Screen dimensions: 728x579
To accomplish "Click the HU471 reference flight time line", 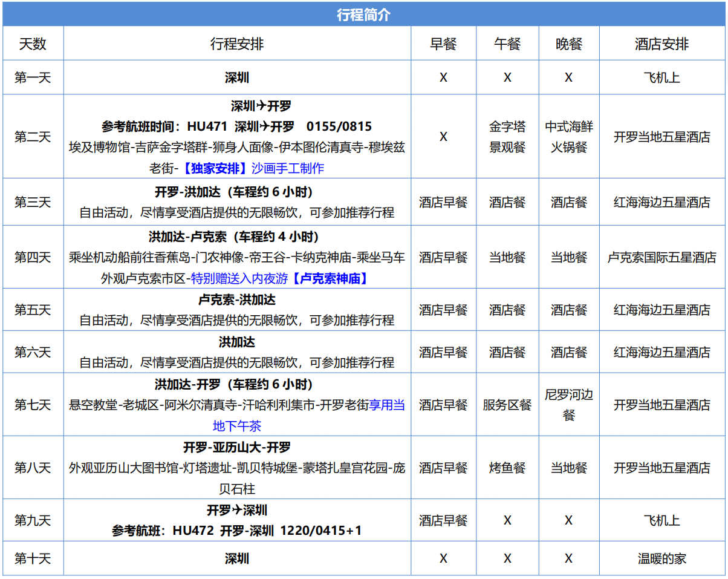I will coord(237,126).
